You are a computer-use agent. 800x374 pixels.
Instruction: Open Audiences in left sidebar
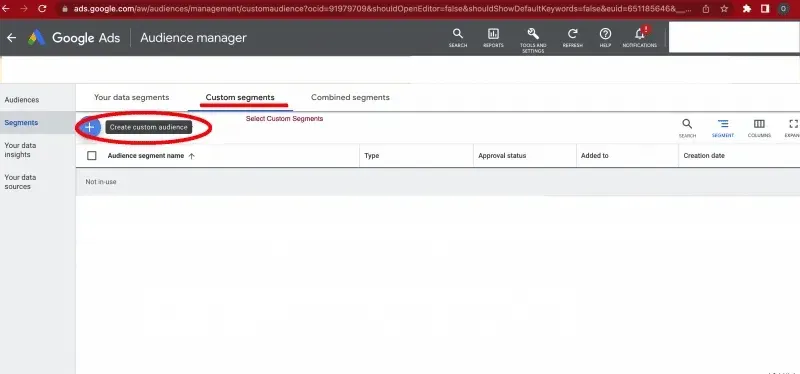tap(22, 100)
